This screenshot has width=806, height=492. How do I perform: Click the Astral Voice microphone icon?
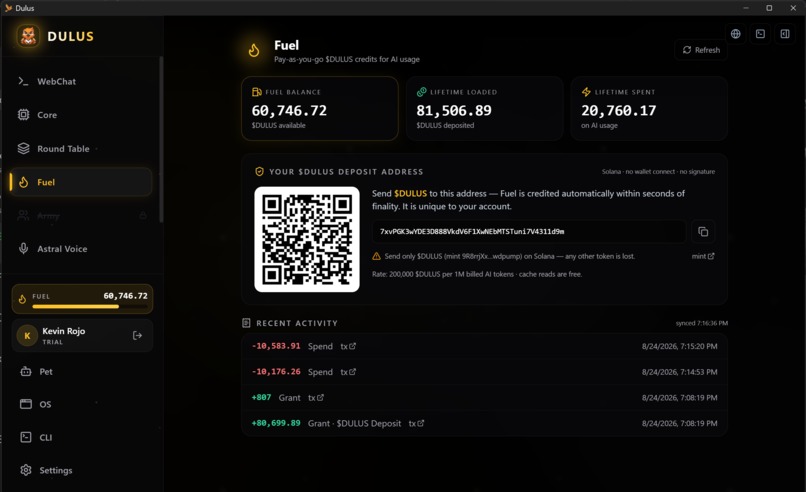[24, 249]
